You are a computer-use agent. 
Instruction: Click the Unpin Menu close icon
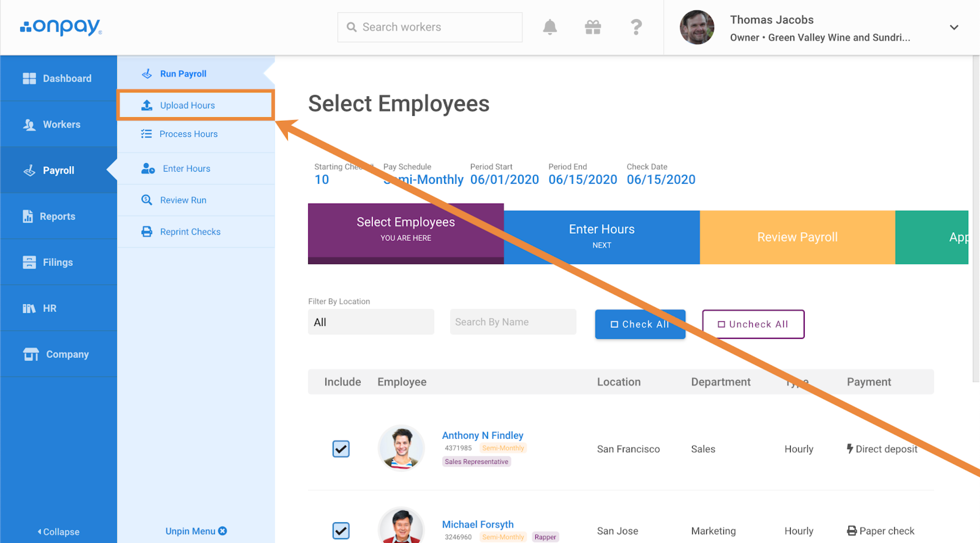tap(223, 531)
